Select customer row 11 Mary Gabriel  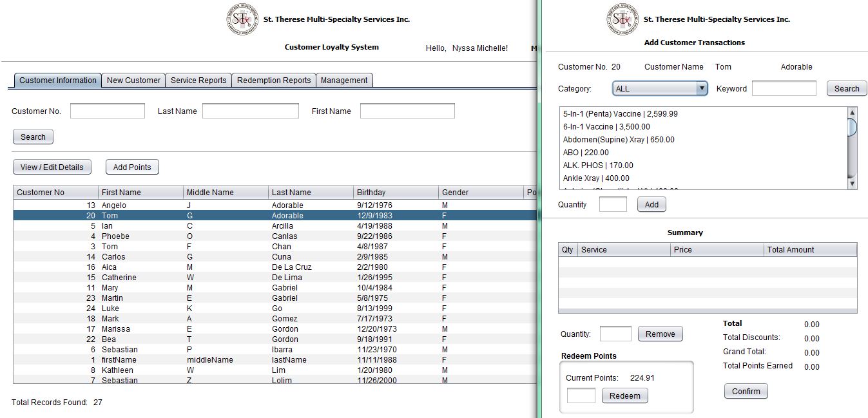coord(275,288)
